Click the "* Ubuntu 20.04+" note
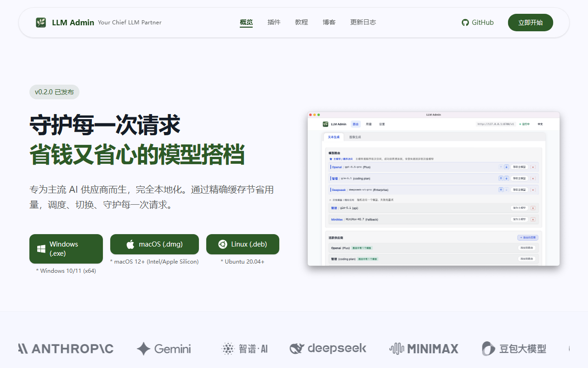 tap(243, 262)
